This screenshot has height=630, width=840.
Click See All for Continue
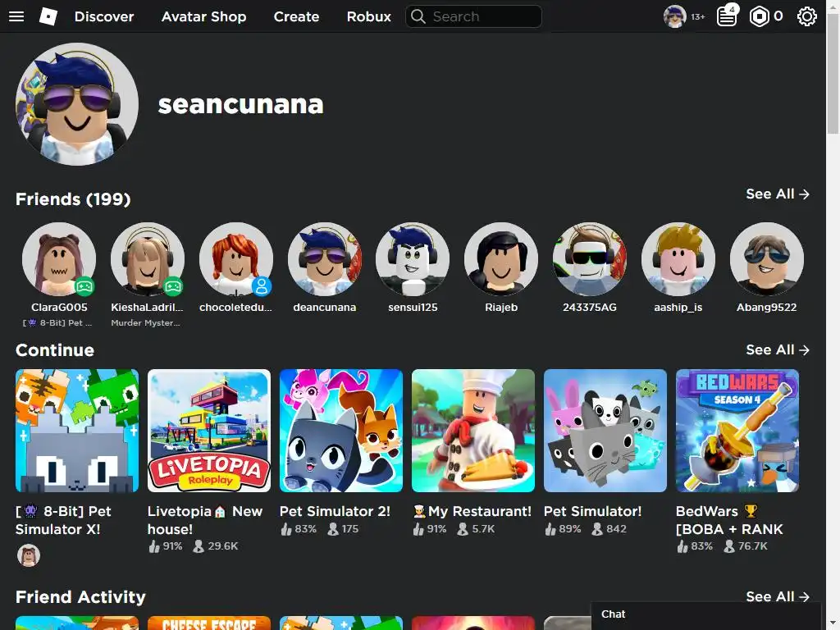pos(778,349)
